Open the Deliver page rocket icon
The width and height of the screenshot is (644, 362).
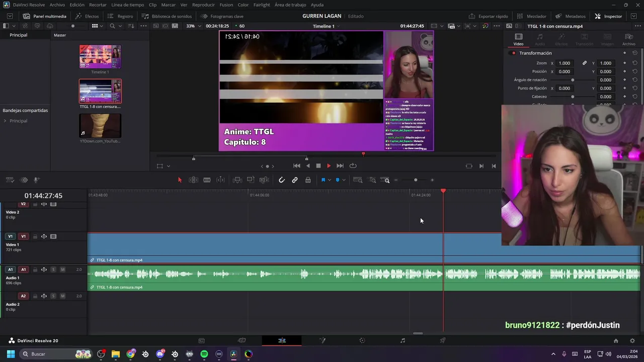pyautogui.click(x=443, y=340)
